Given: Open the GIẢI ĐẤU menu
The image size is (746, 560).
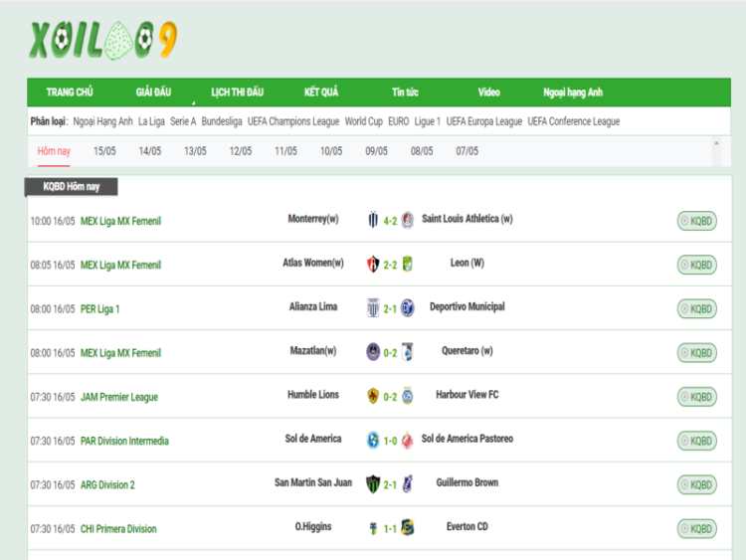Looking at the screenshot, I should (x=153, y=93).
